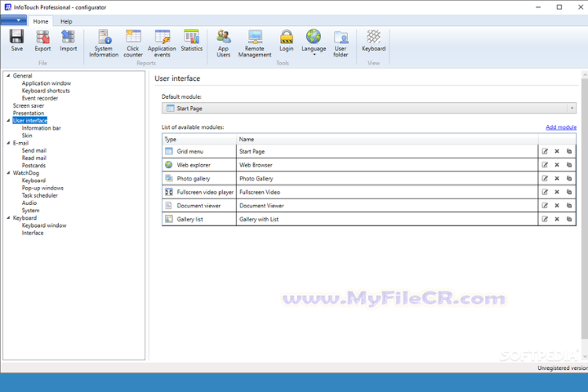The height and width of the screenshot is (392, 588).
Task: Delete the Web Browser module
Action: [x=557, y=165]
